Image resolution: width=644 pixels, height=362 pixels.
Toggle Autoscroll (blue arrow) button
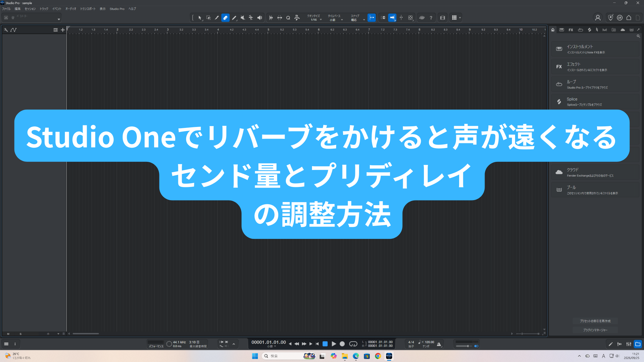[x=392, y=18]
